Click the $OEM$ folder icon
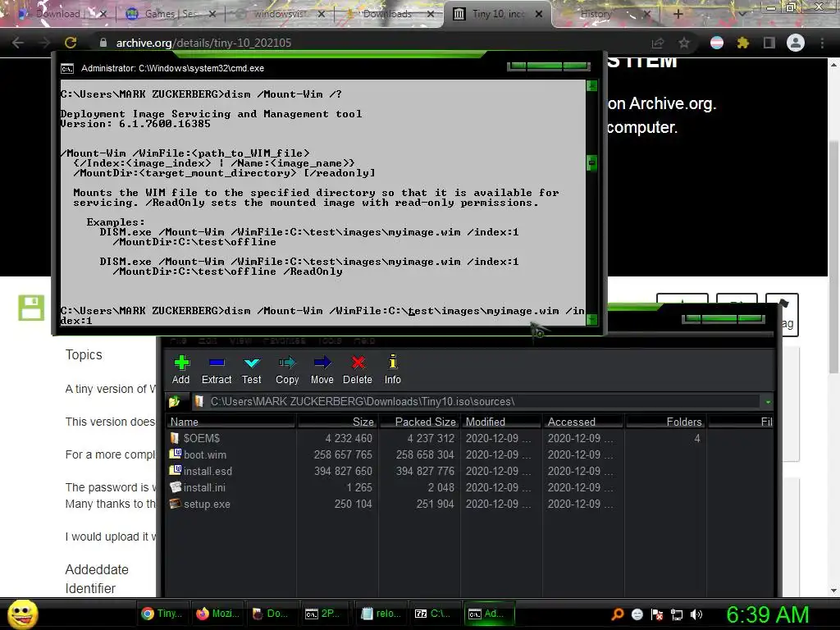Viewport: 840px width, 630px height. 175,438
